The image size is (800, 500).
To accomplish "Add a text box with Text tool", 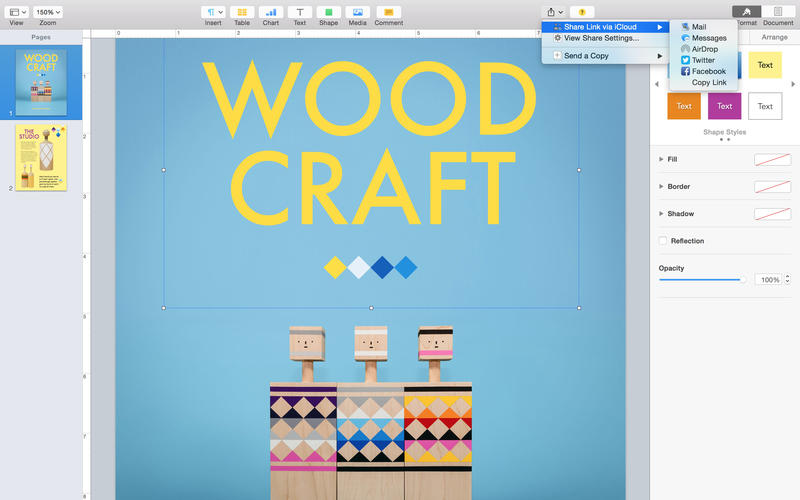I will pos(299,12).
